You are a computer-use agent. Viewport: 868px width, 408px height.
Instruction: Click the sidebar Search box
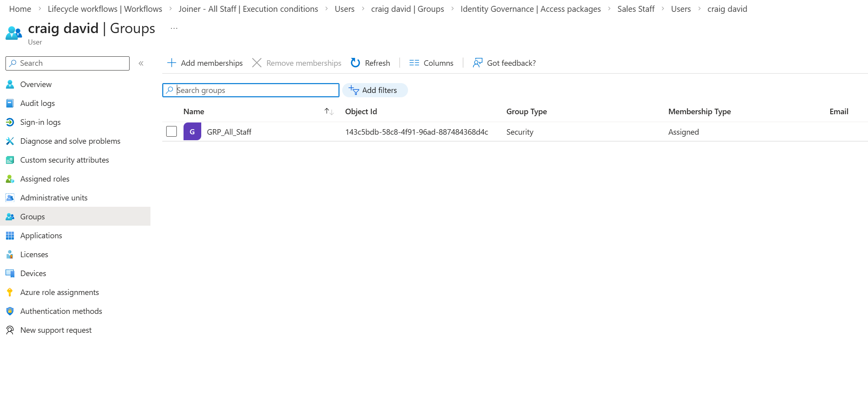[67, 63]
